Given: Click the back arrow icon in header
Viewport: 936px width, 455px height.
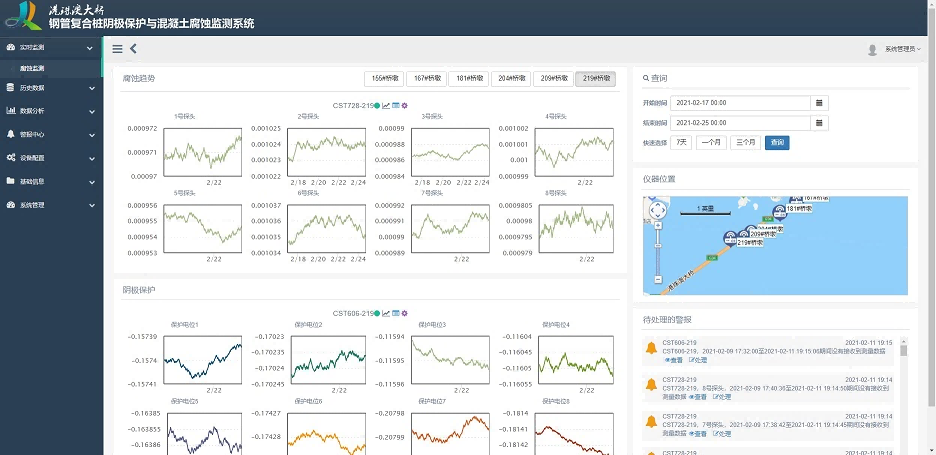Looking at the screenshot, I should click(x=134, y=48).
